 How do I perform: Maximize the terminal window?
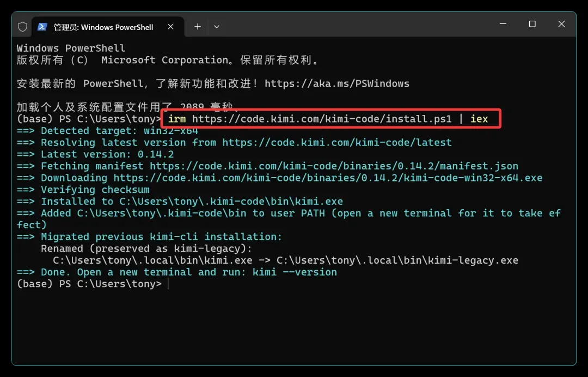pyautogui.click(x=532, y=24)
